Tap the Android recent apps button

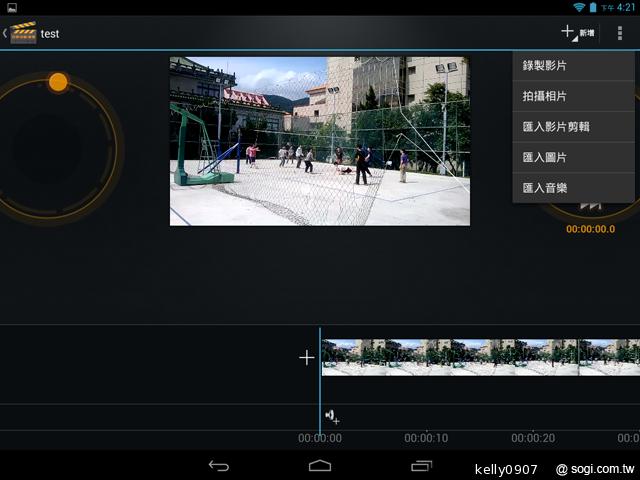421,466
